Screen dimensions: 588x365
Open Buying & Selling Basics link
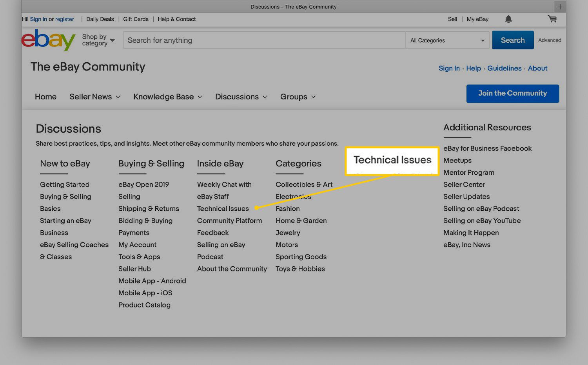point(65,202)
